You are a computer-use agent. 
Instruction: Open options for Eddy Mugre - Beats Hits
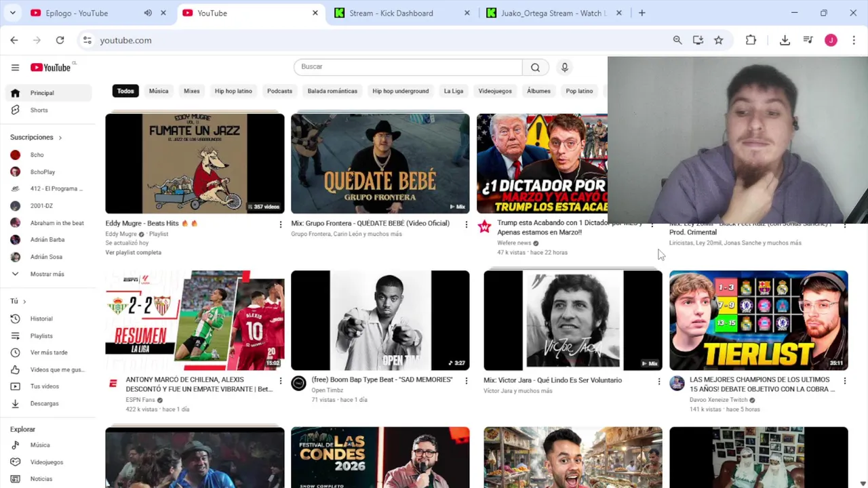280,224
